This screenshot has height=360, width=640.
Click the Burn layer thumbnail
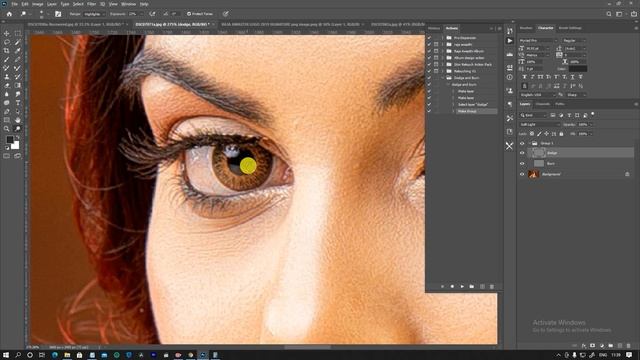(539, 164)
